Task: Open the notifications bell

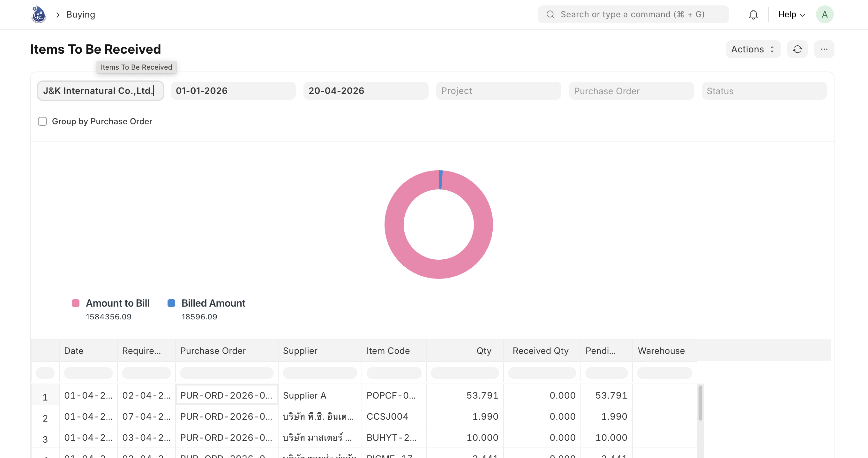Action: 753,14
